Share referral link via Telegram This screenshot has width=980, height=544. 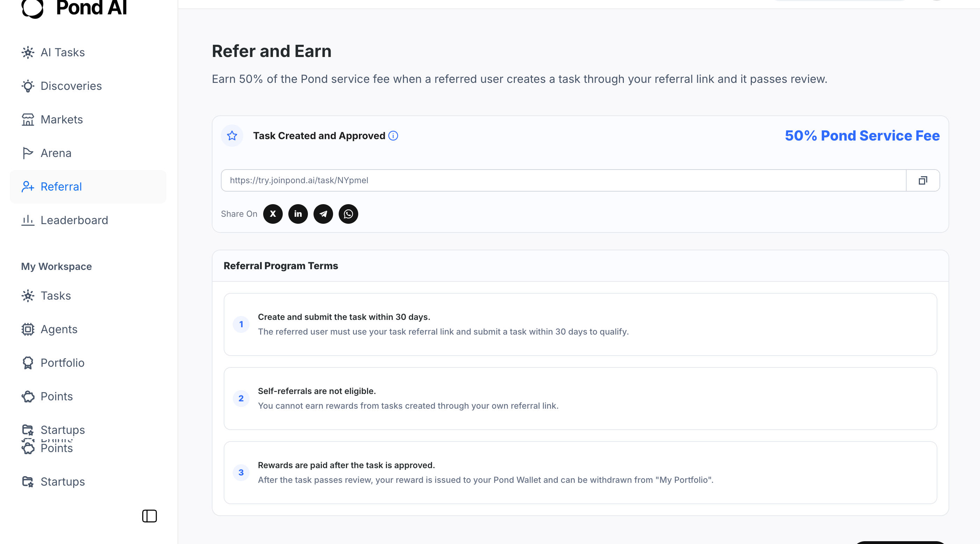[323, 214]
